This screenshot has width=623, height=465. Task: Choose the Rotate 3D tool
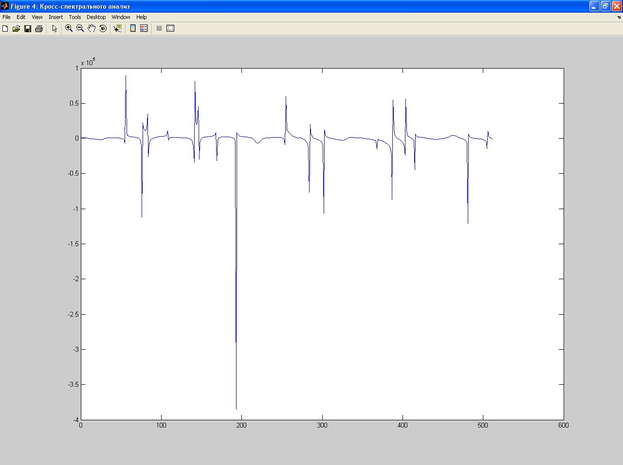point(103,29)
